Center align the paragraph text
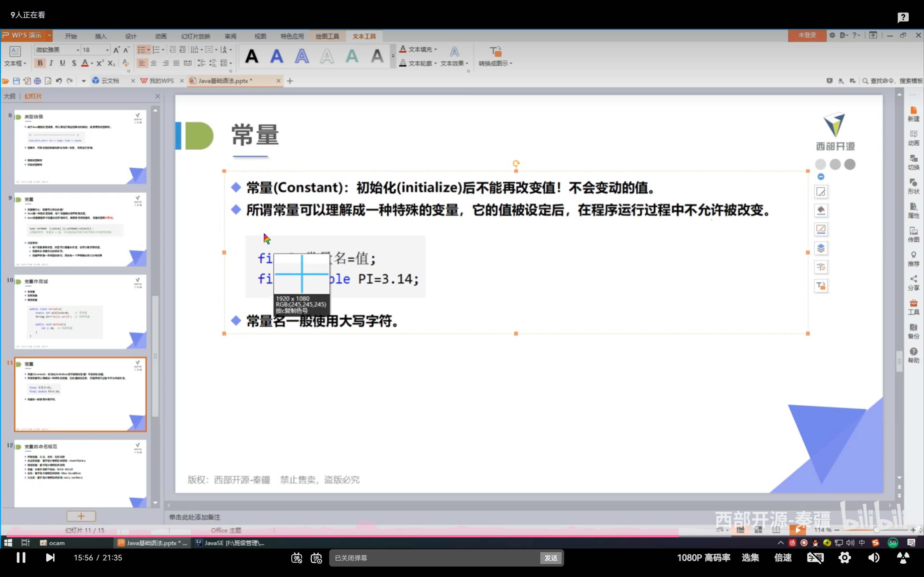 point(153,63)
